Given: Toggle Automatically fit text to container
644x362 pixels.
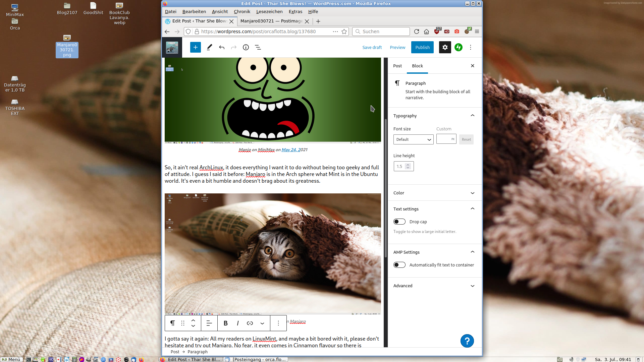Looking at the screenshot, I should (x=399, y=265).
